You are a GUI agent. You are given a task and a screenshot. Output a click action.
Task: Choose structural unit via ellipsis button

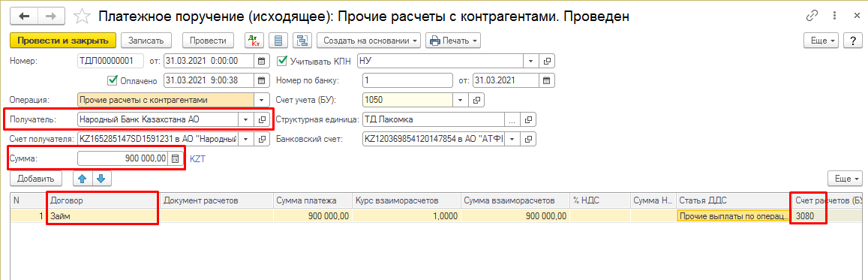coord(512,119)
